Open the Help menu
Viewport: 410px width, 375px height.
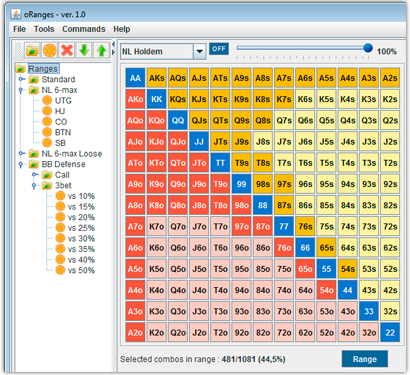coord(122,29)
